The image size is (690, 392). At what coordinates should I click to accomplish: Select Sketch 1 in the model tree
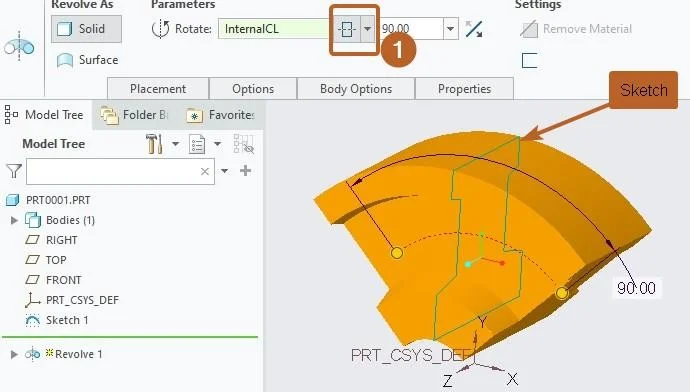(x=67, y=320)
